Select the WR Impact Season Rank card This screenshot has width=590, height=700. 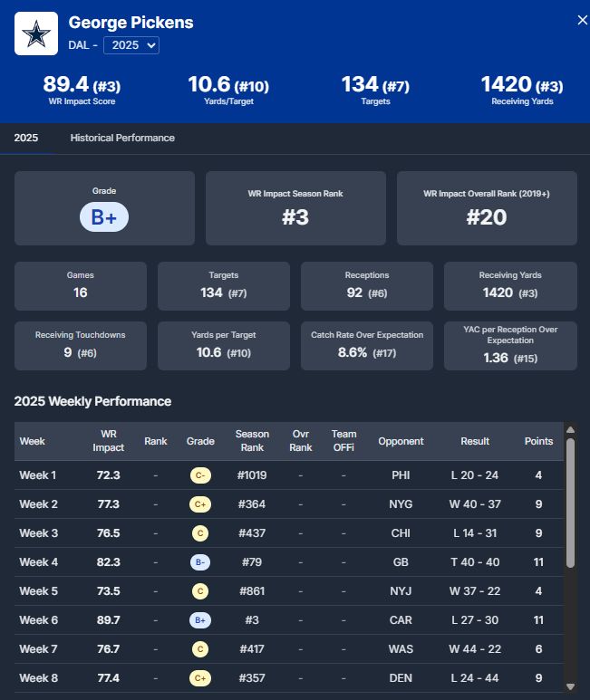tap(295, 208)
